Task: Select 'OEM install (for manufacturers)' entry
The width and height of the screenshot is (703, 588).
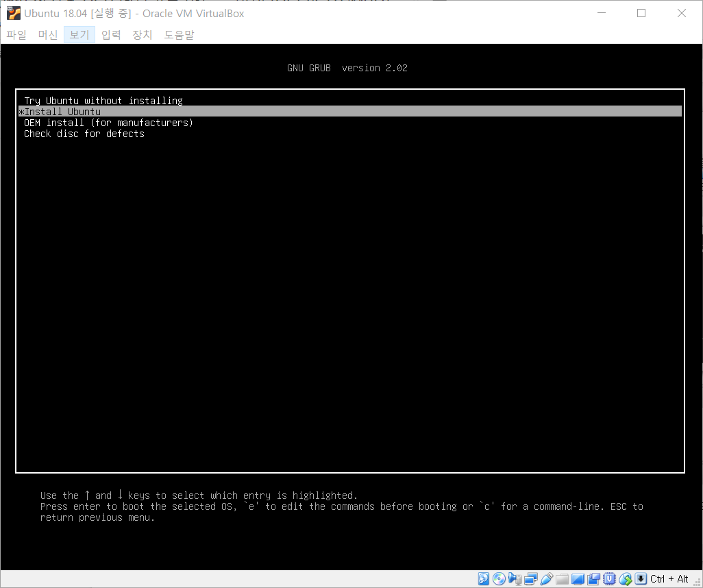Action: tap(349, 123)
